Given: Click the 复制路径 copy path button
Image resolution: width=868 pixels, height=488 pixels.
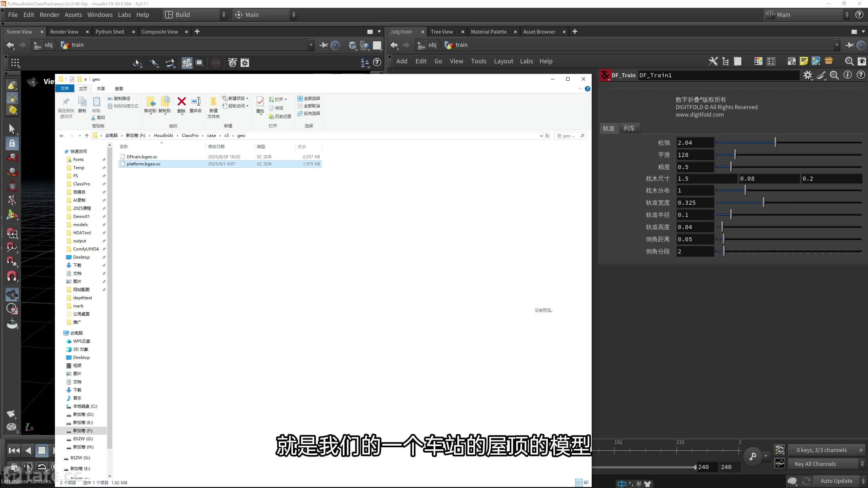Looking at the screenshot, I should click(119, 98).
